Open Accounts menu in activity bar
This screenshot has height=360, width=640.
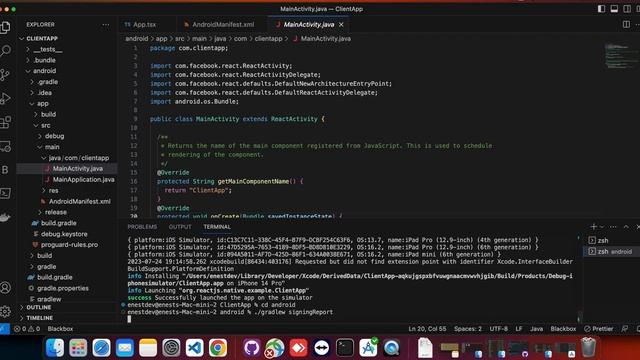point(5,288)
